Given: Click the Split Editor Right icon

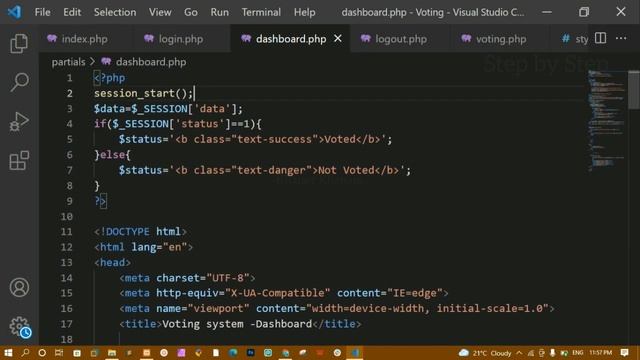Looking at the screenshot, I should (600, 38).
